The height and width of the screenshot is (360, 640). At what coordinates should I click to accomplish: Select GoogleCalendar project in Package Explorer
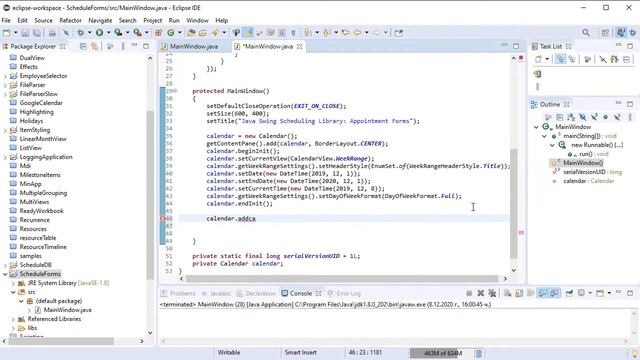41,103
